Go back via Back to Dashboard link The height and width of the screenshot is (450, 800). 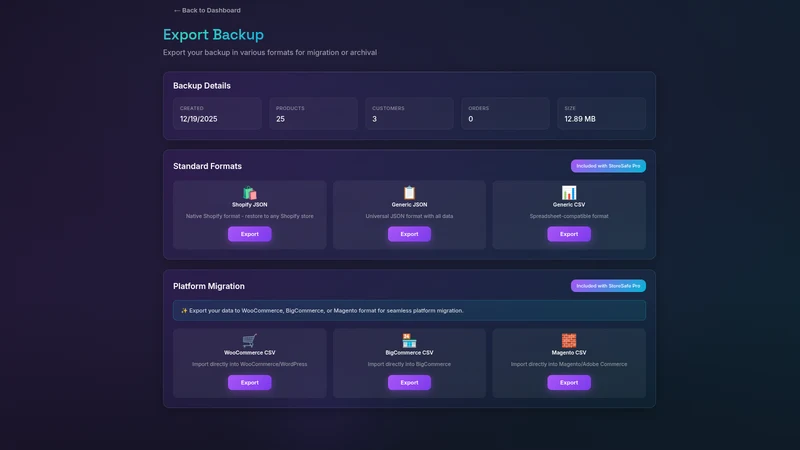pyautogui.click(x=207, y=10)
